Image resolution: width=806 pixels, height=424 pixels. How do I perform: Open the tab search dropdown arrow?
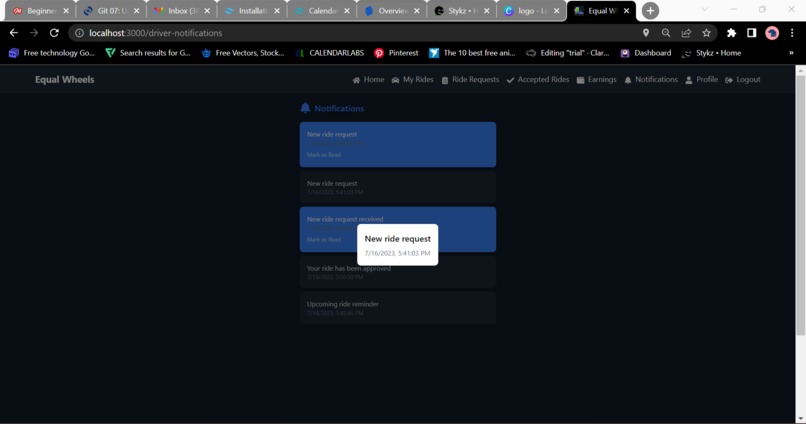pos(704,10)
